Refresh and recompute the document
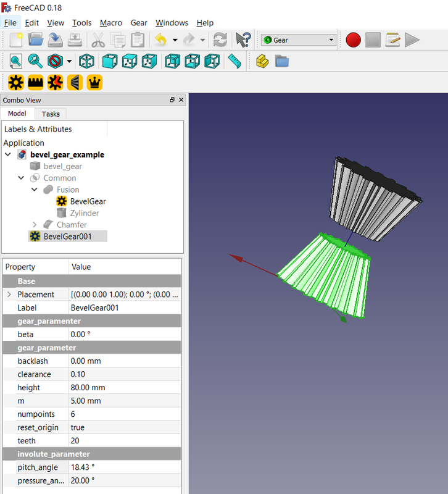Viewport: 448px width, 494px height. (220, 40)
